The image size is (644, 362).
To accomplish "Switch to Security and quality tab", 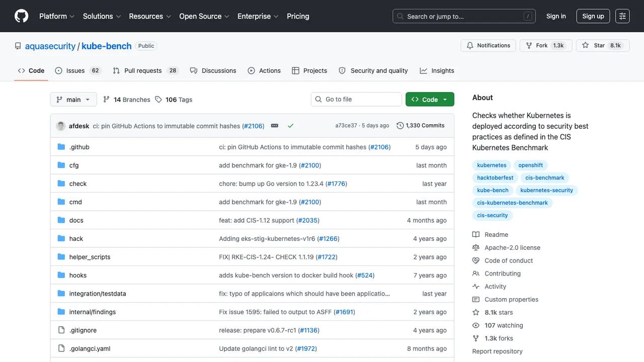I will click(x=373, y=70).
